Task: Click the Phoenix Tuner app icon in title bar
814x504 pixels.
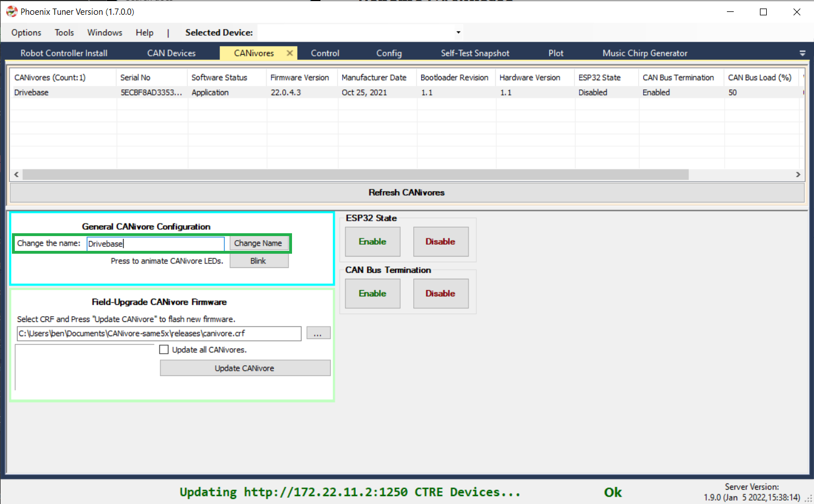Action: tap(12, 11)
